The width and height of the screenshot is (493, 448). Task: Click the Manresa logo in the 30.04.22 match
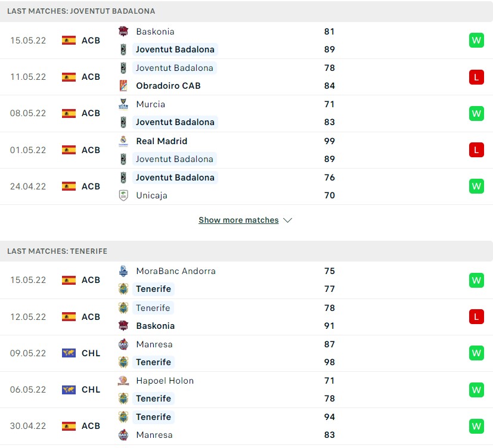pyautogui.click(x=123, y=435)
